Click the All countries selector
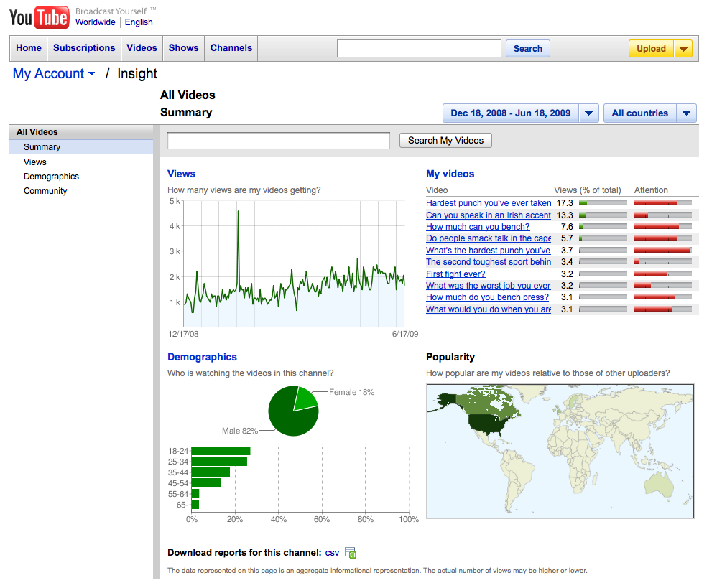This screenshot has width=717, height=588. (x=639, y=113)
